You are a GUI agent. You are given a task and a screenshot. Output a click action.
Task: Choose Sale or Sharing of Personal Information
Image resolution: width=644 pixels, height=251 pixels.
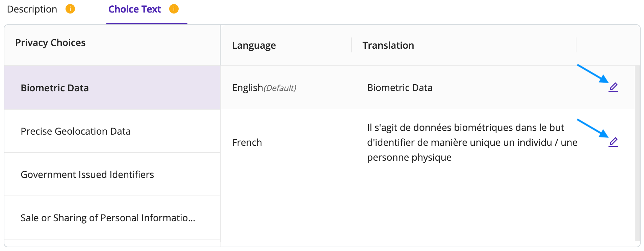click(x=112, y=218)
